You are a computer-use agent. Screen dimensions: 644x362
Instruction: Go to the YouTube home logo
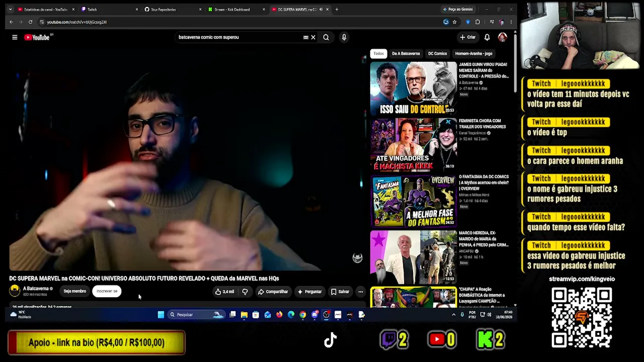[38, 37]
